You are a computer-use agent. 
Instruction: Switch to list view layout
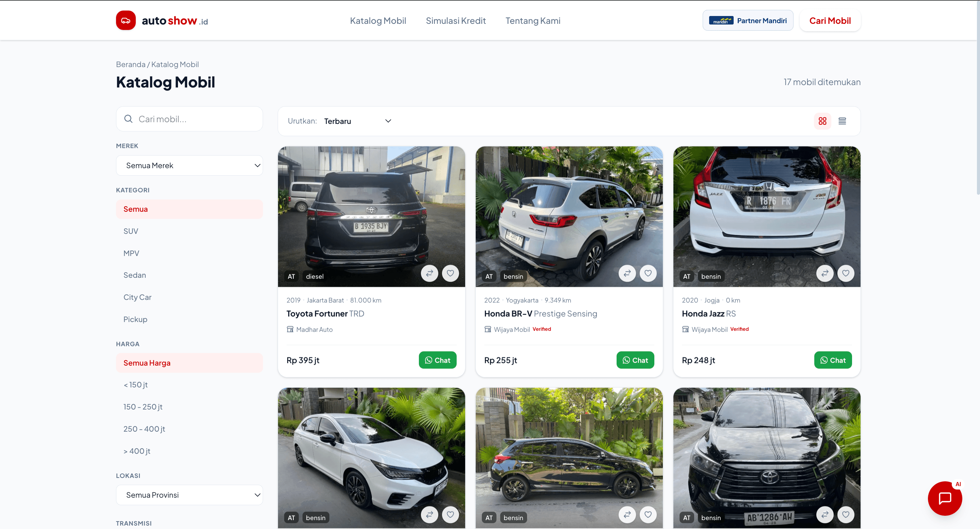(x=842, y=121)
